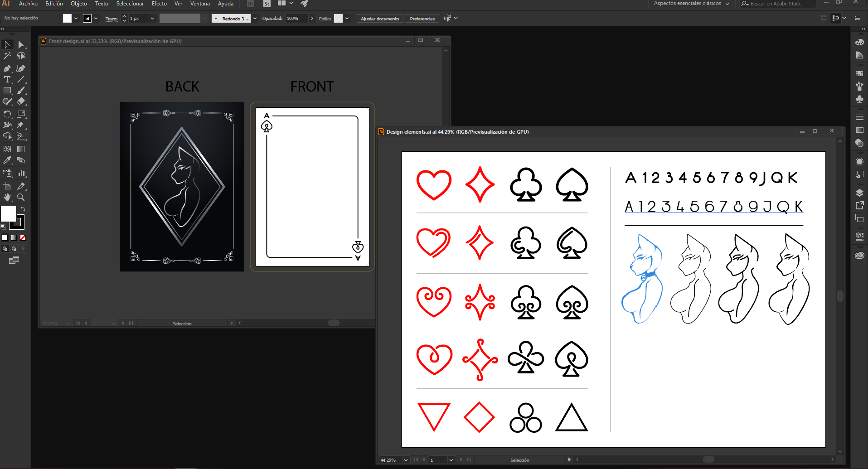This screenshot has height=469, width=868.
Task: Select the Mesh tool
Action: (7, 149)
